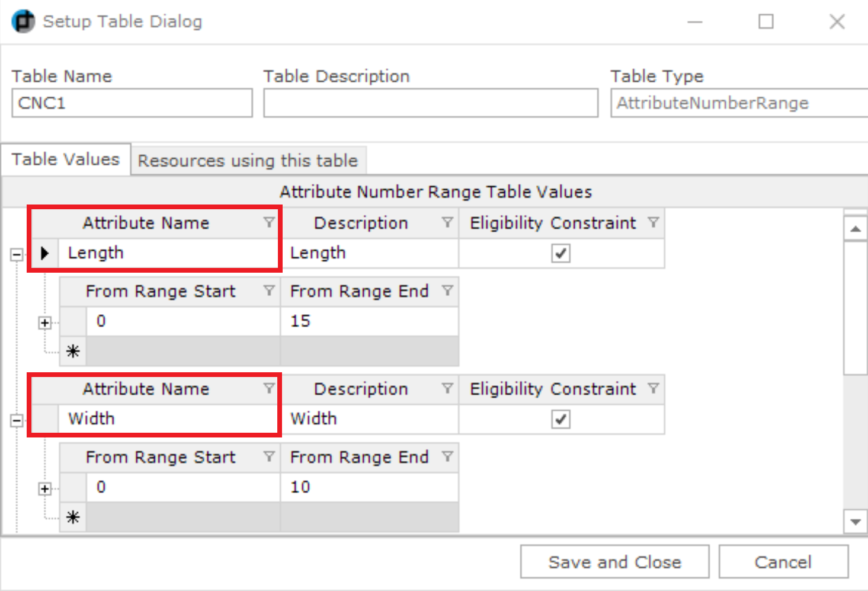Click the row selector arrow for Length

44,253
